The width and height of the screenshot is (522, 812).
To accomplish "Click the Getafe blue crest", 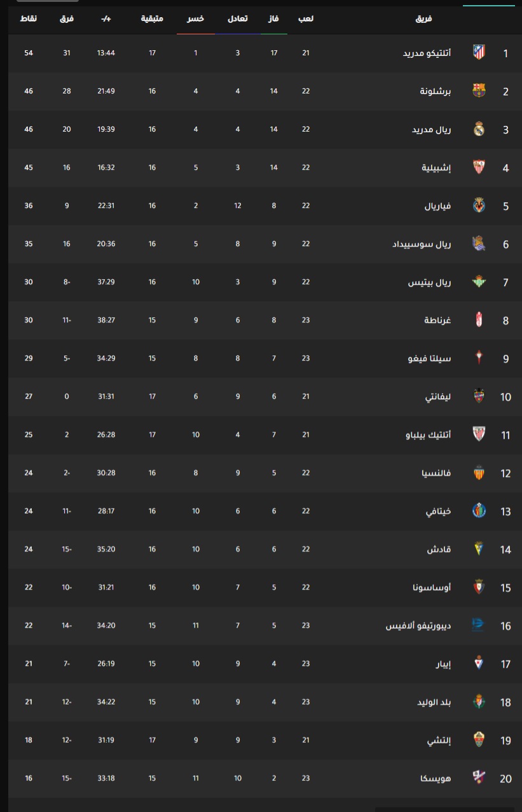I will pyautogui.click(x=479, y=511).
